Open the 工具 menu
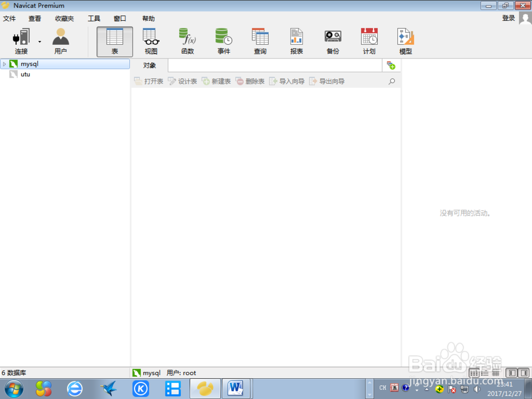The height and width of the screenshot is (399, 532). tap(94, 18)
